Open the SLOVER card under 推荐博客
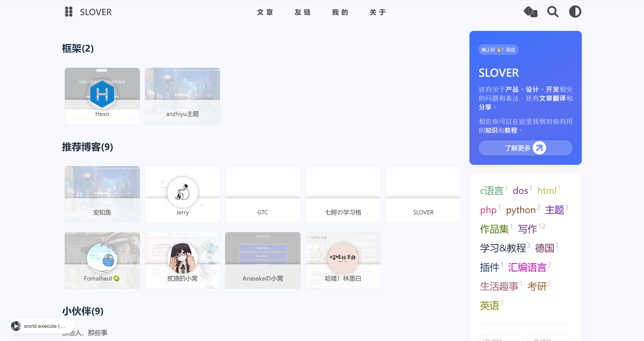Screen dimensions: 644x341 [x=423, y=194]
